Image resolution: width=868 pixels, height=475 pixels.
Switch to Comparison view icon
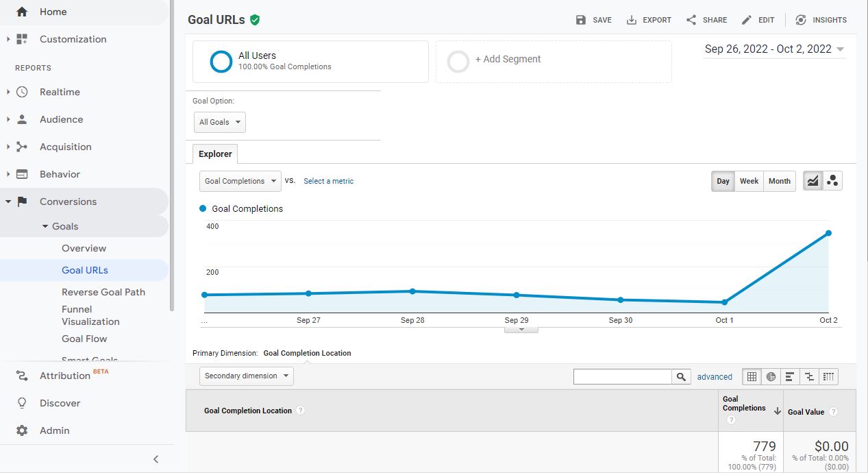809,376
